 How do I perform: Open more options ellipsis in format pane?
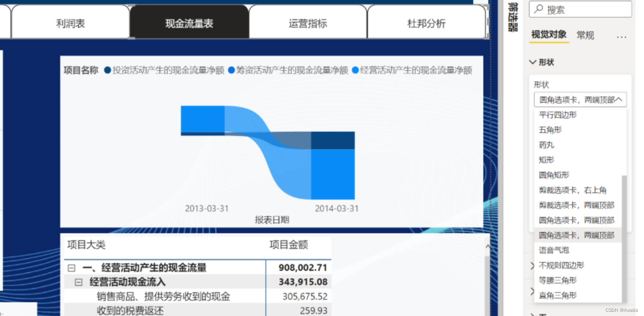tap(621, 37)
